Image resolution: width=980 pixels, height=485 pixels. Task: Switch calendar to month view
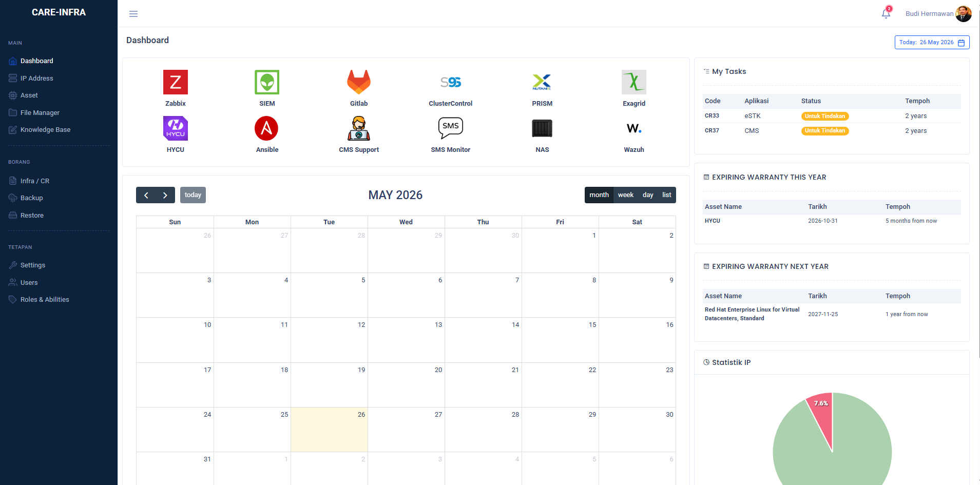click(599, 195)
